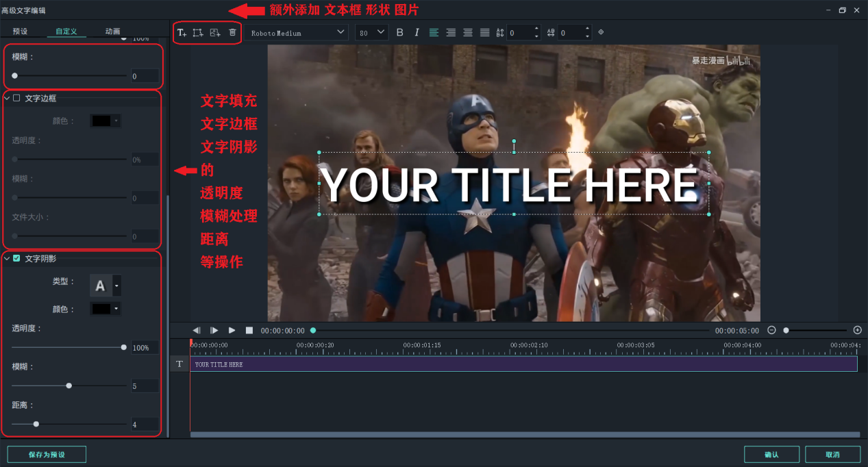Open the Roboto Medium font dropdown
868x467 pixels.
point(297,32)
